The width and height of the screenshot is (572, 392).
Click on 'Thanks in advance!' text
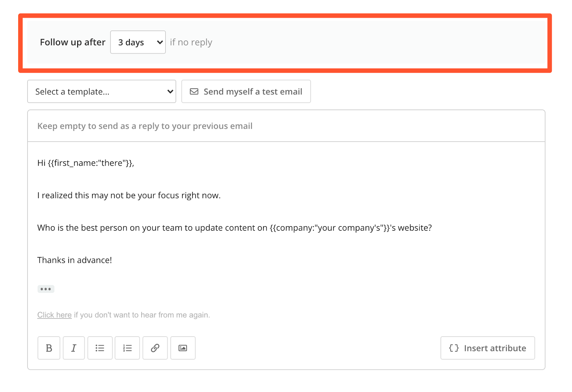74,260
